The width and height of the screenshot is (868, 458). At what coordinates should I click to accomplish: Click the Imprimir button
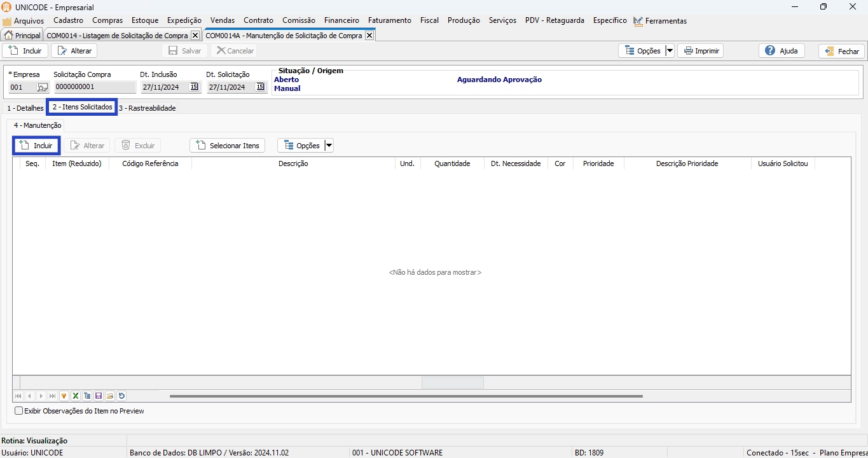pyautogui.click(x=701, y=51)
